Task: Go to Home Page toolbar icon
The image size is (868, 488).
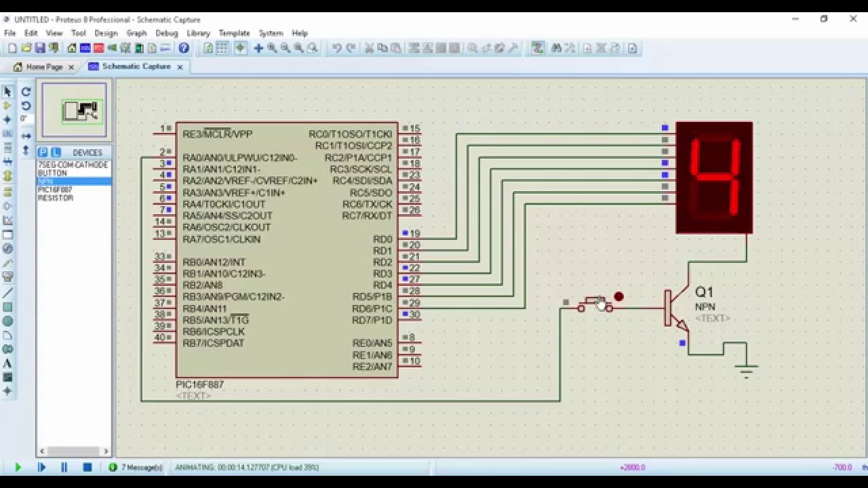Action: click(x=72, y=48)
